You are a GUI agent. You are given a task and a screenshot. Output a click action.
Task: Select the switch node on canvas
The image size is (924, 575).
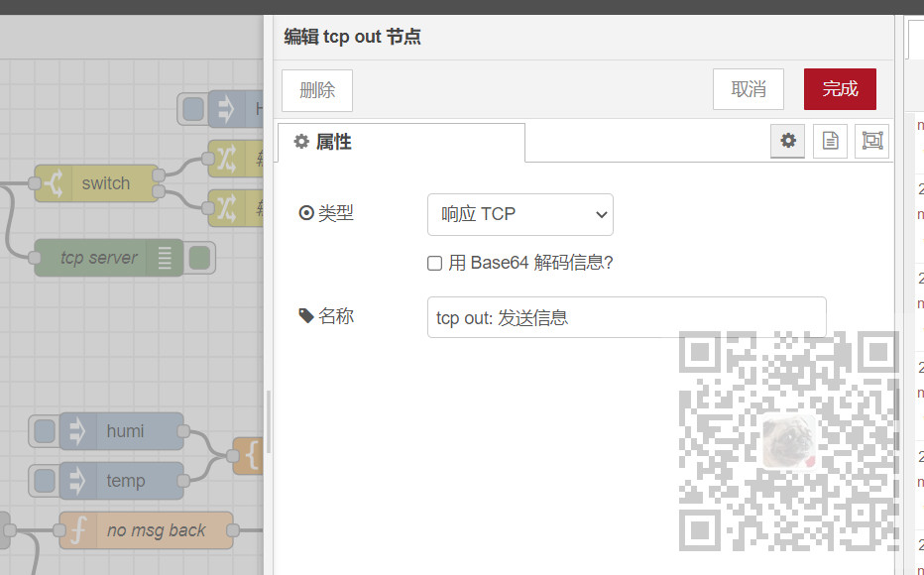coord(96,183)
